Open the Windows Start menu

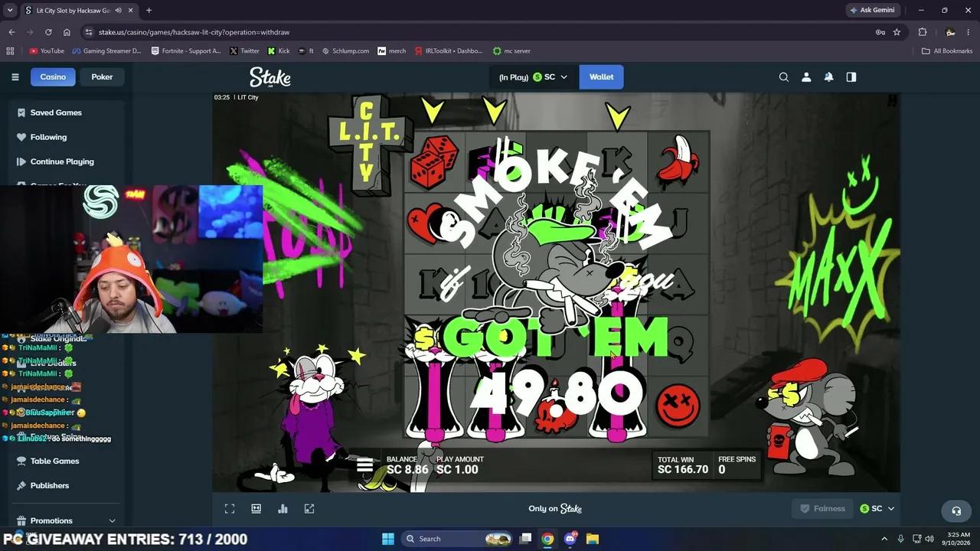click(387, 539)
